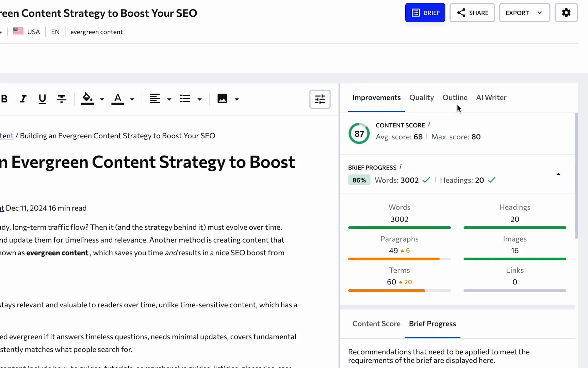Toggle italic formatting in the toolbar
The width and height of the screenshot is (588, 368).
23,99
